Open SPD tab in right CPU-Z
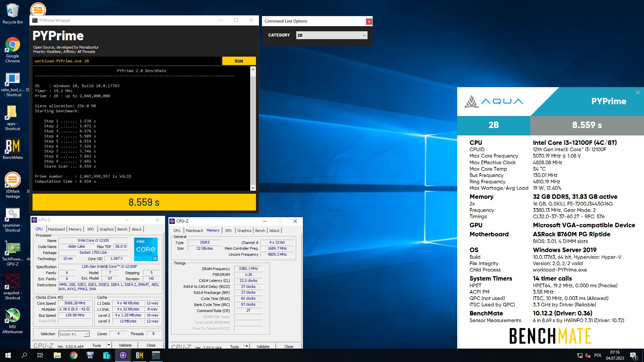 (228, 231)
